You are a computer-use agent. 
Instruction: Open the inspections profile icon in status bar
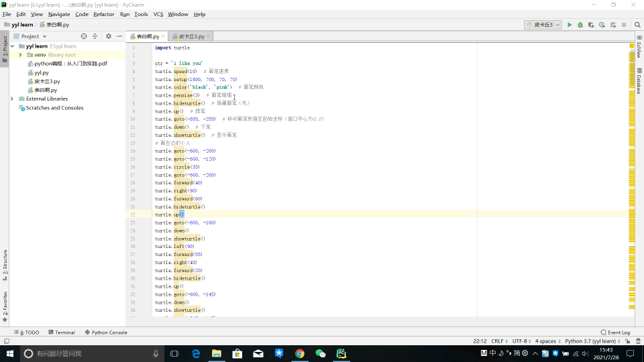[x=638, y=341]
